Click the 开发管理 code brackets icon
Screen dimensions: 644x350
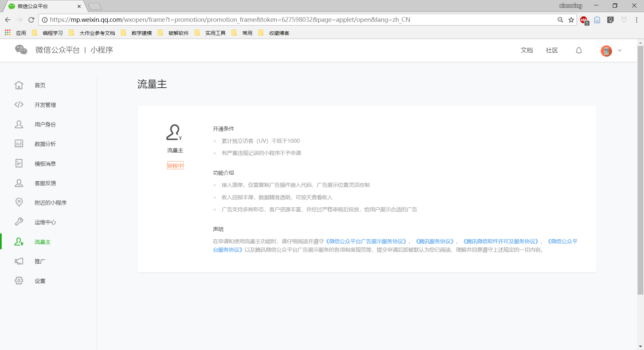pos(19,105)
